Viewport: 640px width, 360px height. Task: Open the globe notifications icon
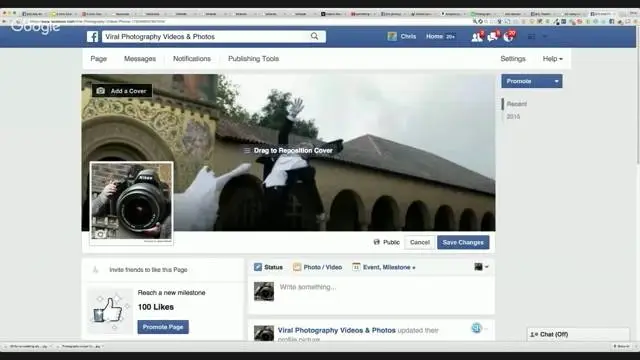pos(509,37)
